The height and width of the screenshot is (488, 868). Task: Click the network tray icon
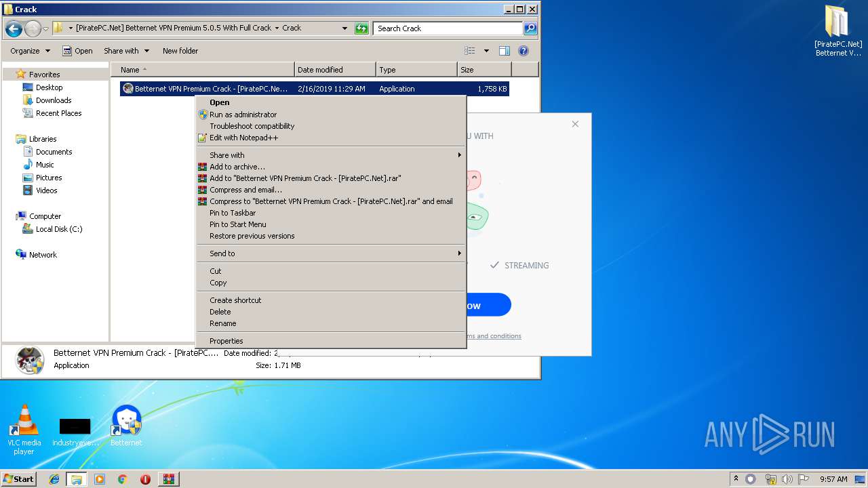(770, 479)
